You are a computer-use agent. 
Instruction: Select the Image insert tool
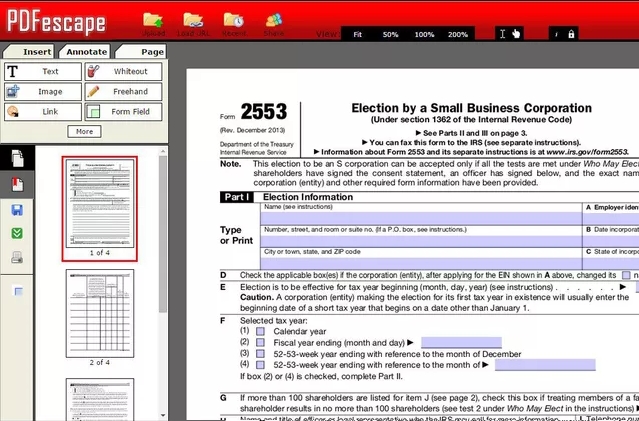43,92
